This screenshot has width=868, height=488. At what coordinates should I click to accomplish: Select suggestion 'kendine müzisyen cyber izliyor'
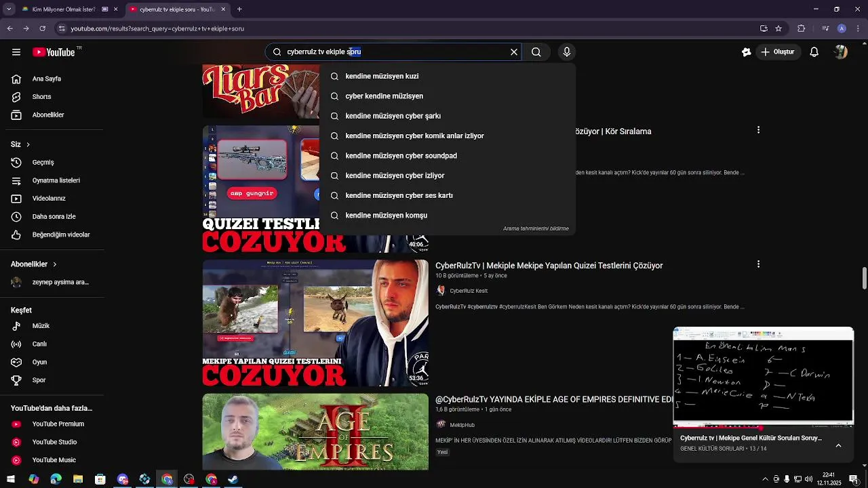tap(448, 176)
